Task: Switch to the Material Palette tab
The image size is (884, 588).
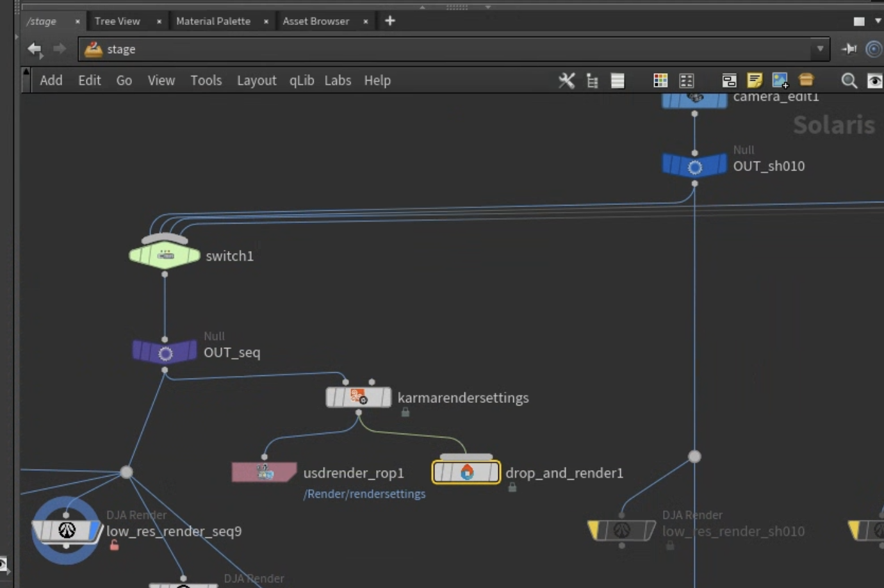Action: [213, 20]
